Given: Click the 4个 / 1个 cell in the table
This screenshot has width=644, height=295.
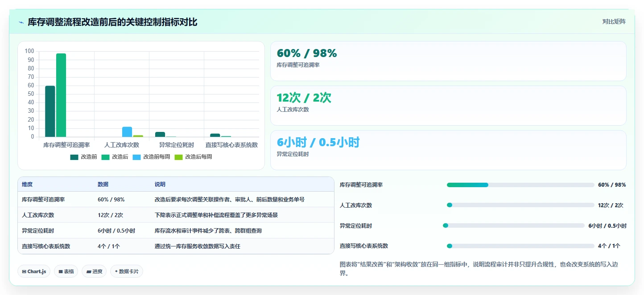Looking at the screenshot, I should coord(109,246).
